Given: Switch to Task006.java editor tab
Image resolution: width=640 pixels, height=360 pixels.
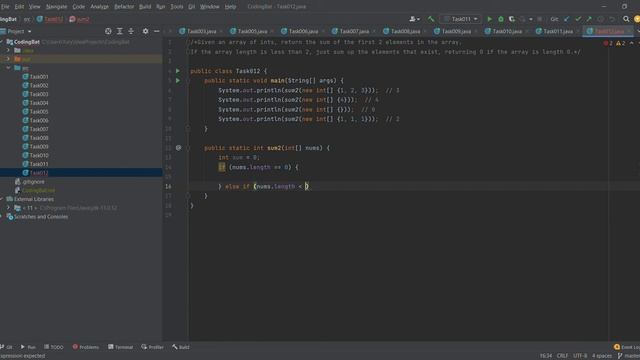Looking at the screenshot, I should point(303,31).
